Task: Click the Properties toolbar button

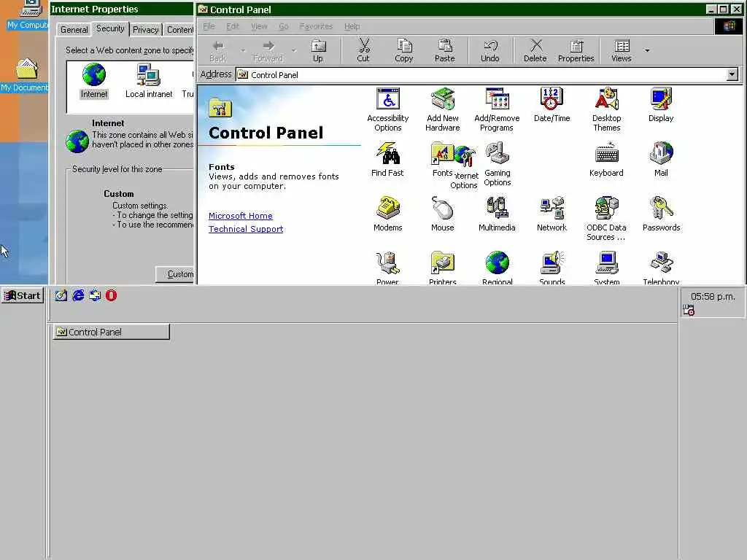Action: coord(576,50)
